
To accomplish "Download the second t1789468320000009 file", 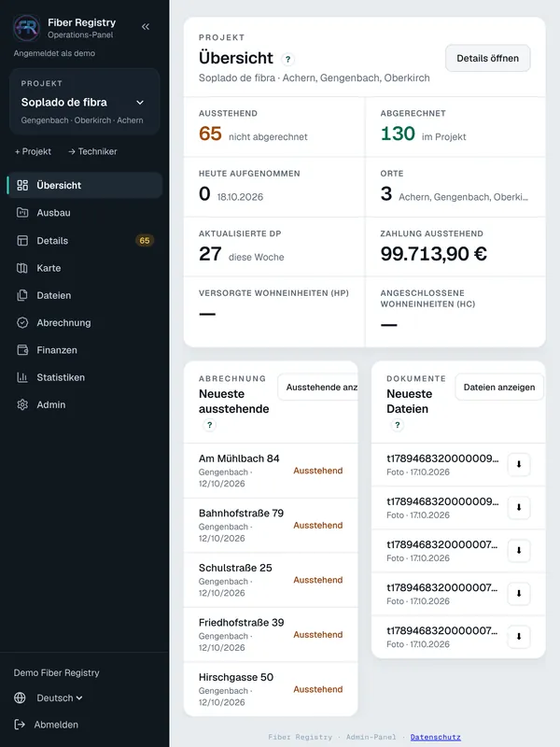I will 519,507.
